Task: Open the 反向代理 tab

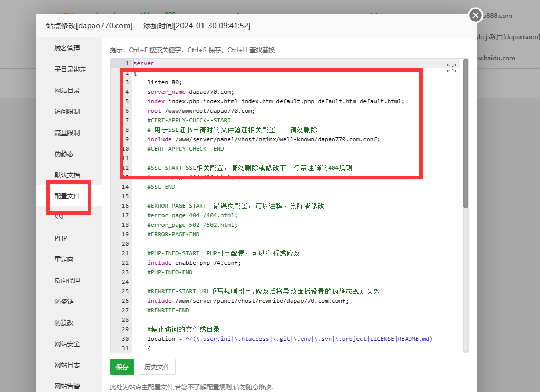Action: [67, 280]
